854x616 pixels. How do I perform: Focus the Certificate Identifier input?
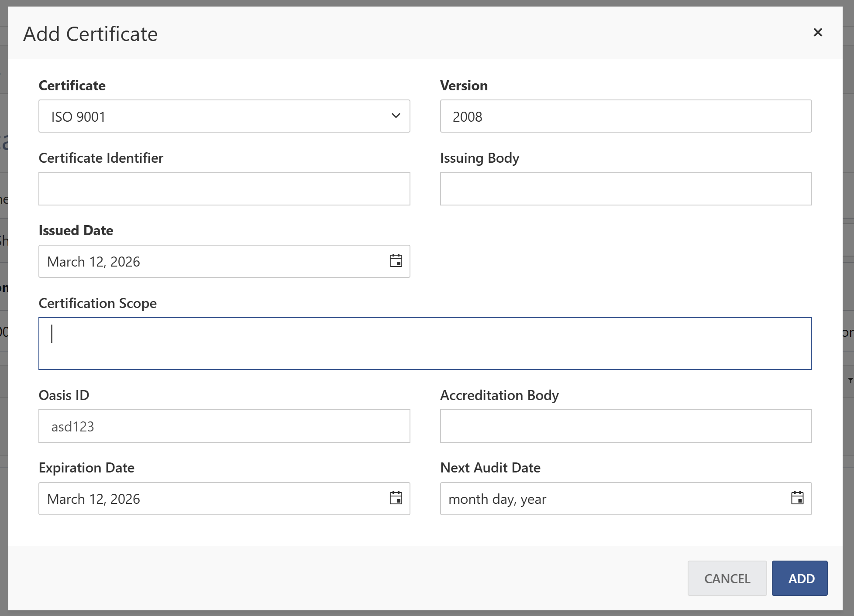(x=224, y=188)
